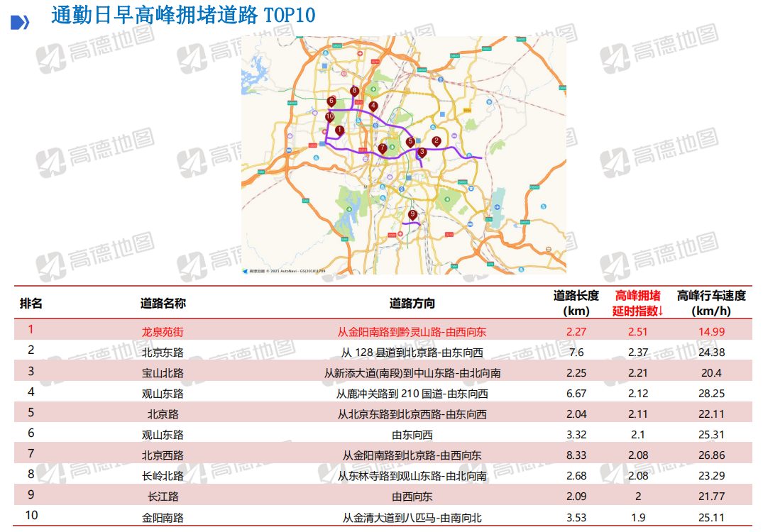Click the 道路名称 column header
The width and height of the screenshot is (763, 532).
tap(163, 304)
